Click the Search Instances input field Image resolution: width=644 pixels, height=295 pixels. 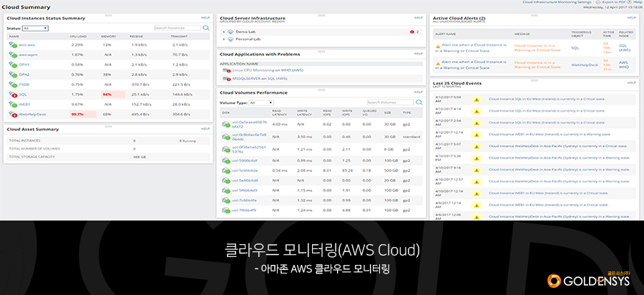coord(177,28)
